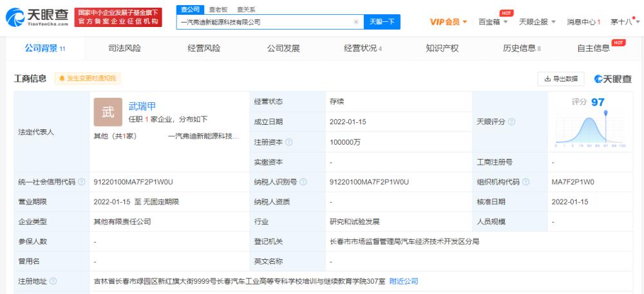This screenshot has width=644, height=294.
Task: Switch to the 司法风险 tab
Action: pyautogui.click(x=124, y=48)
